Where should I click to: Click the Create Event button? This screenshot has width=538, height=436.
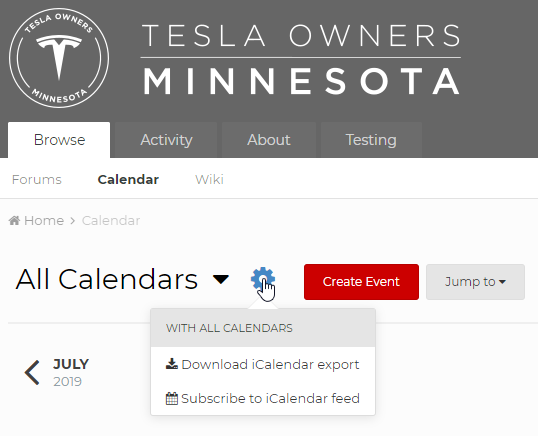(361, 282)
